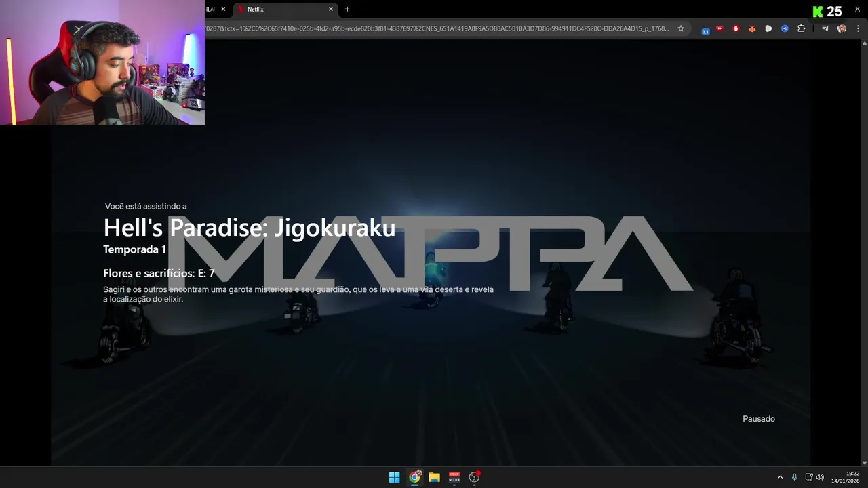Open the white round extension icon
Viewport: 868px width, 488px height.
point(768,28)
